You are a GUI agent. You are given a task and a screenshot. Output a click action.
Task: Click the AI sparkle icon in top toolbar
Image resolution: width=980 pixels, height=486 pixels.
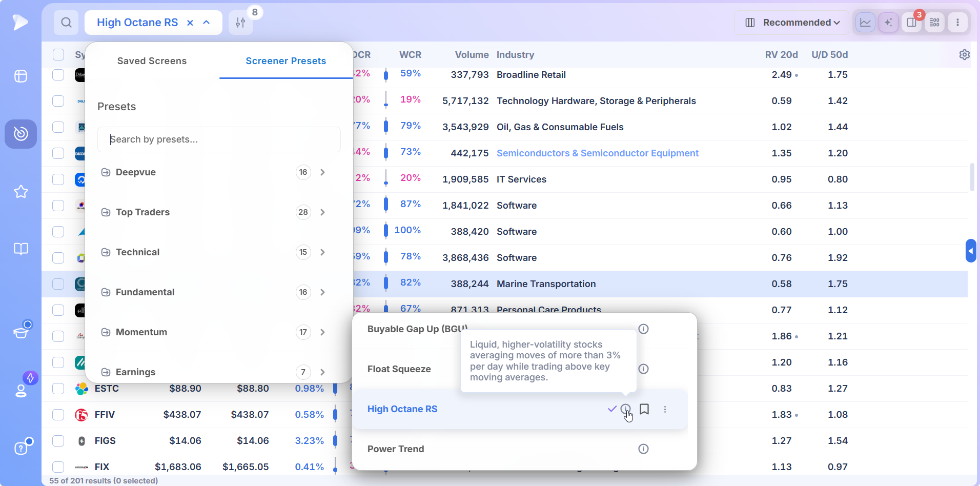coord(888,23)
